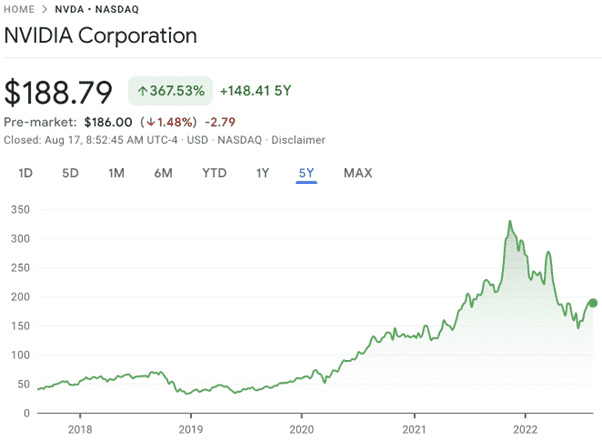602x441 pixels.
Task: Click the green endpoint dot on chart
Action: pyautogui.click(x=593, y=303)
